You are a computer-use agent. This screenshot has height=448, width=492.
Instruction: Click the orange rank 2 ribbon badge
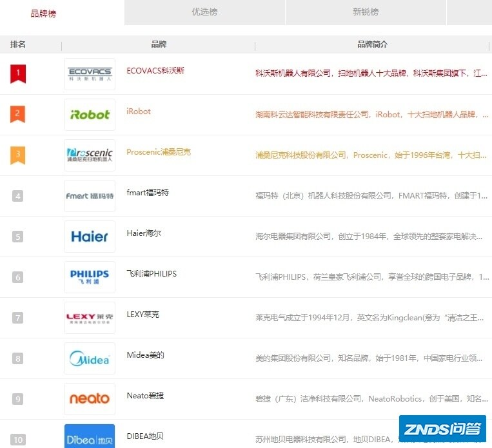coord(18,114)
